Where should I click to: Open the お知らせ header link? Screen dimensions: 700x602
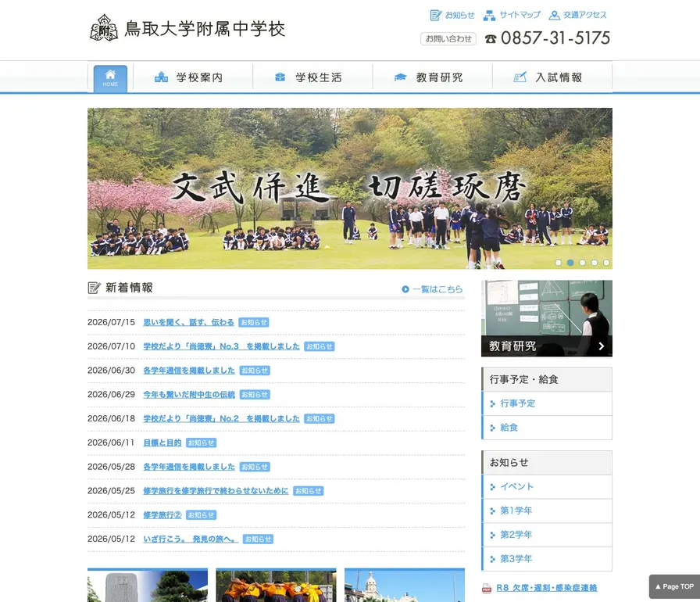click(x=459, y=15)
